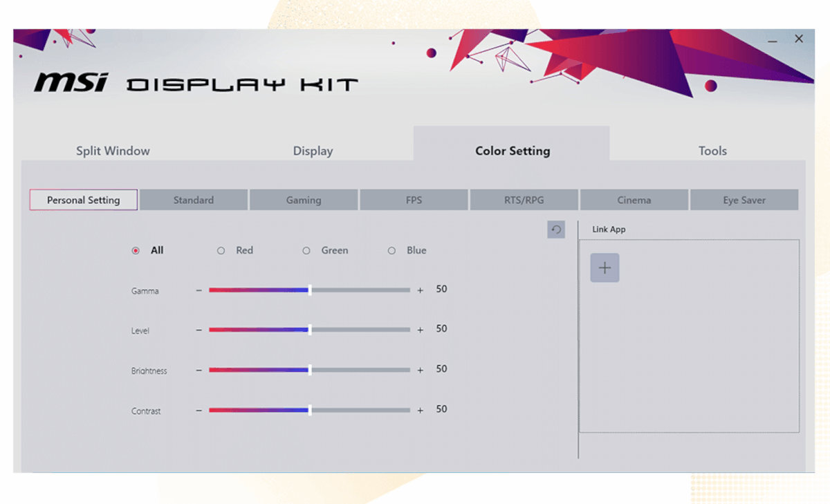Choose the Standard color preset

coord(194,200)
